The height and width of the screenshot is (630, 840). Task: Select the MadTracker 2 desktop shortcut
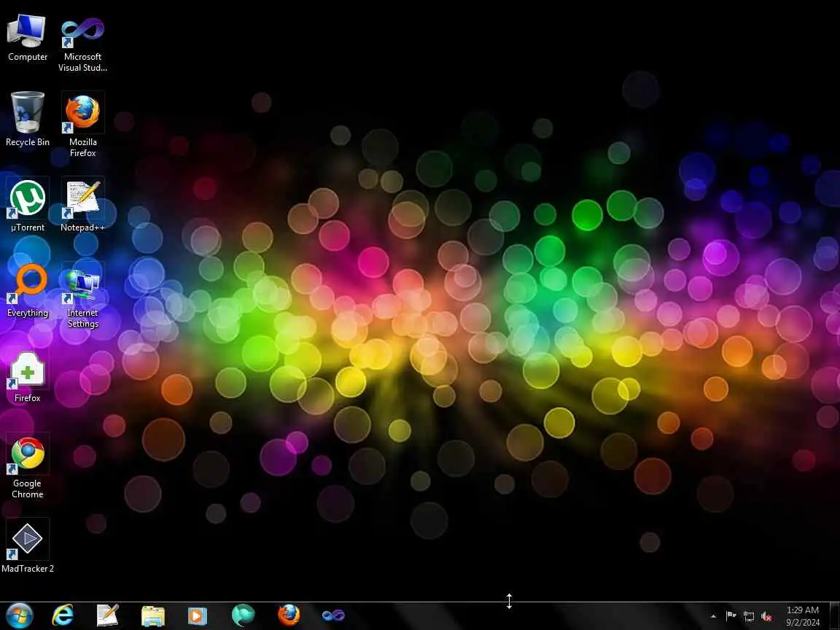tap(27, 545)
